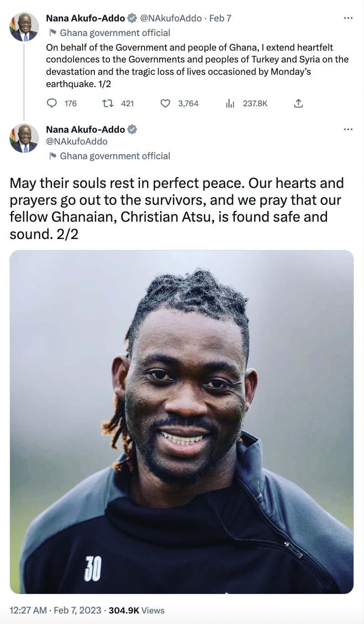The image size is (364, 624).
Task: Open reply icon on the first tweet
Action: (52, 104)
